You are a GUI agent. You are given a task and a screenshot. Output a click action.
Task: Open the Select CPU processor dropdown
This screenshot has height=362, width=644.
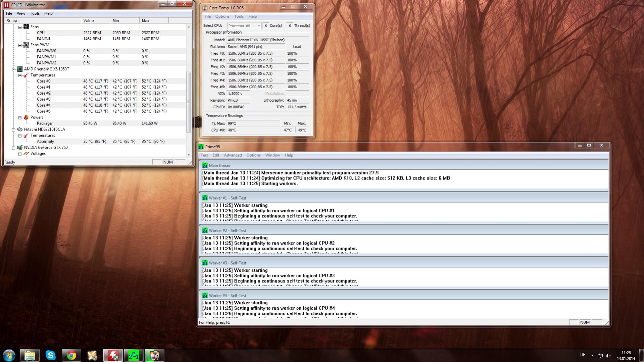[244, 26]
